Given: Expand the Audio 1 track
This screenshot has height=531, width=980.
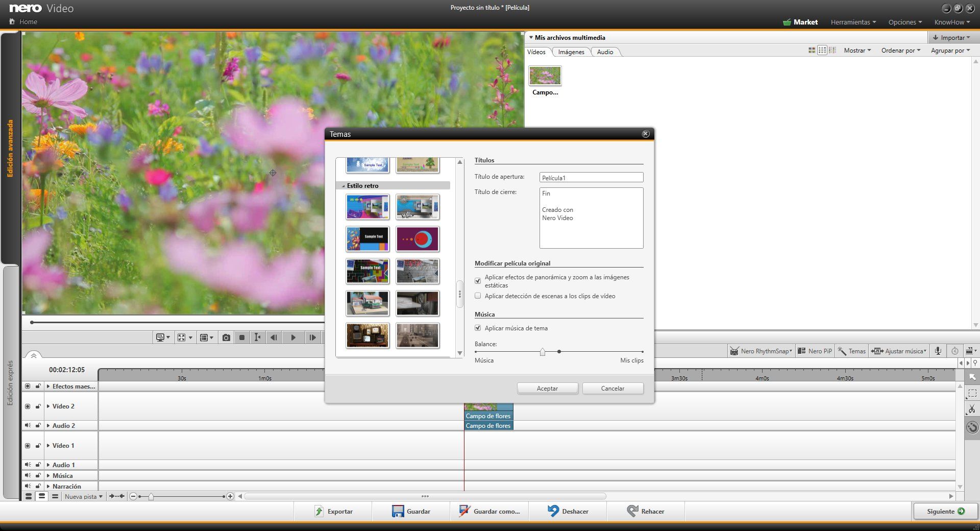Looking at the screenshot, I should (48, 465).
